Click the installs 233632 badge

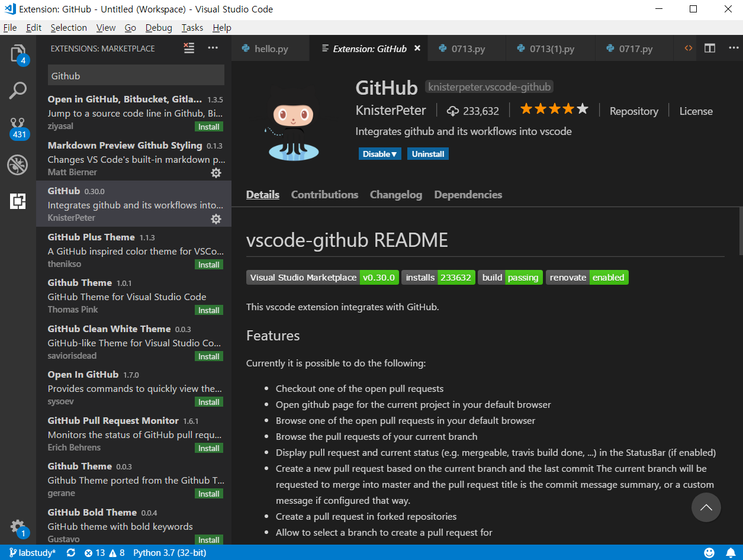(438, 278)
